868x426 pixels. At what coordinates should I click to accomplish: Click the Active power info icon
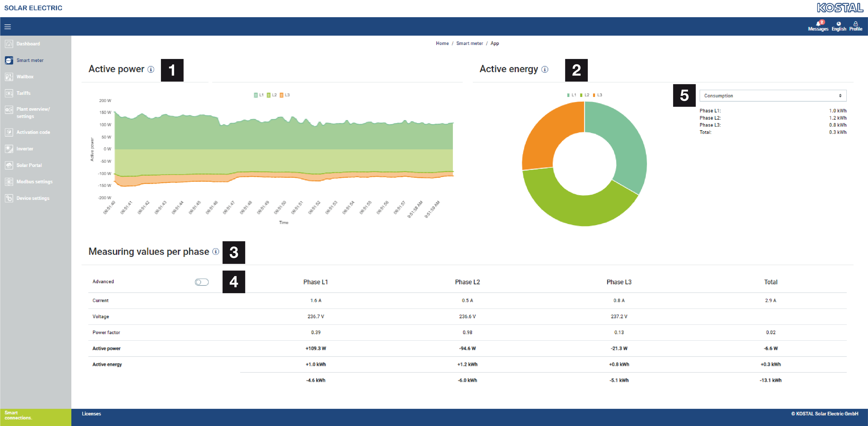click(x=151, y=69)
